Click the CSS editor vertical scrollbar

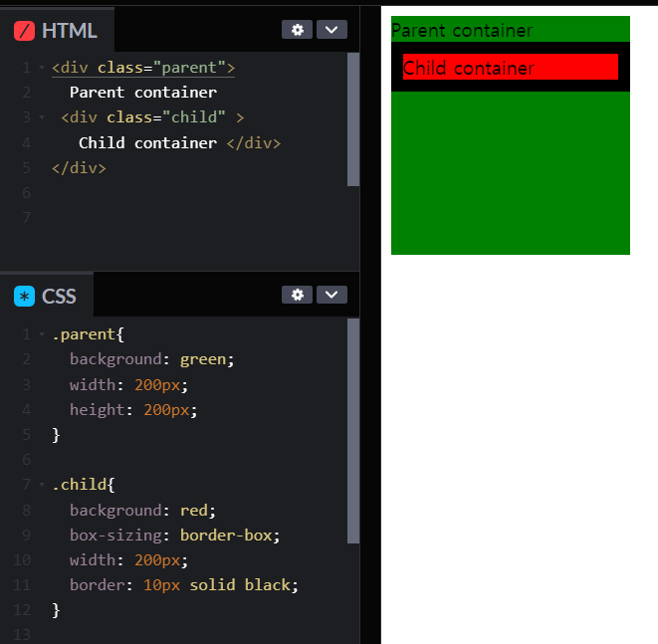coord(353,431)
